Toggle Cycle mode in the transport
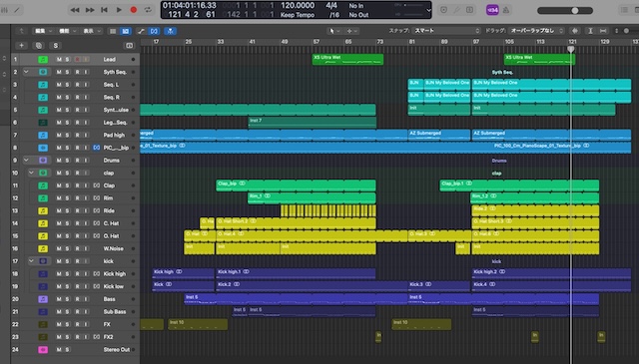The width and height of the screenshot is (639, 364). point(148,10)
